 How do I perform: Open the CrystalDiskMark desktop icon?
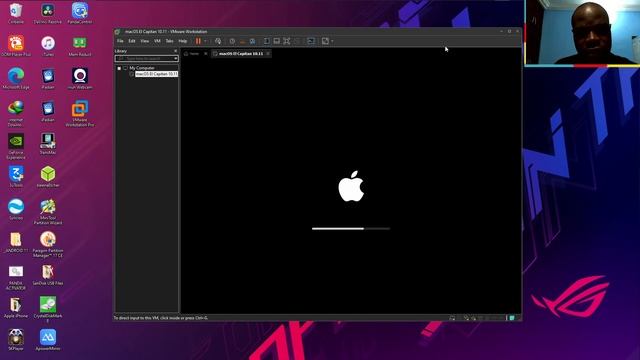tap(48, 309)
